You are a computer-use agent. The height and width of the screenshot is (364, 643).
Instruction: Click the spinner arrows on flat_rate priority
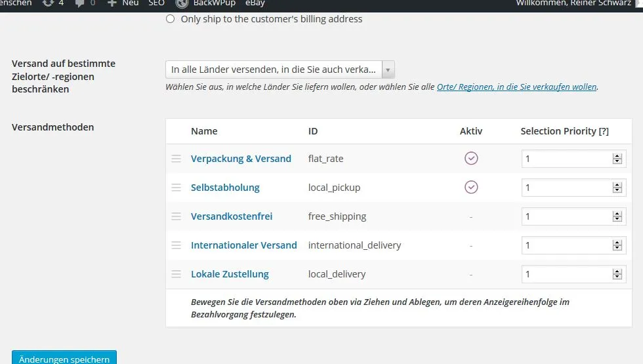(x=617, y=159)
